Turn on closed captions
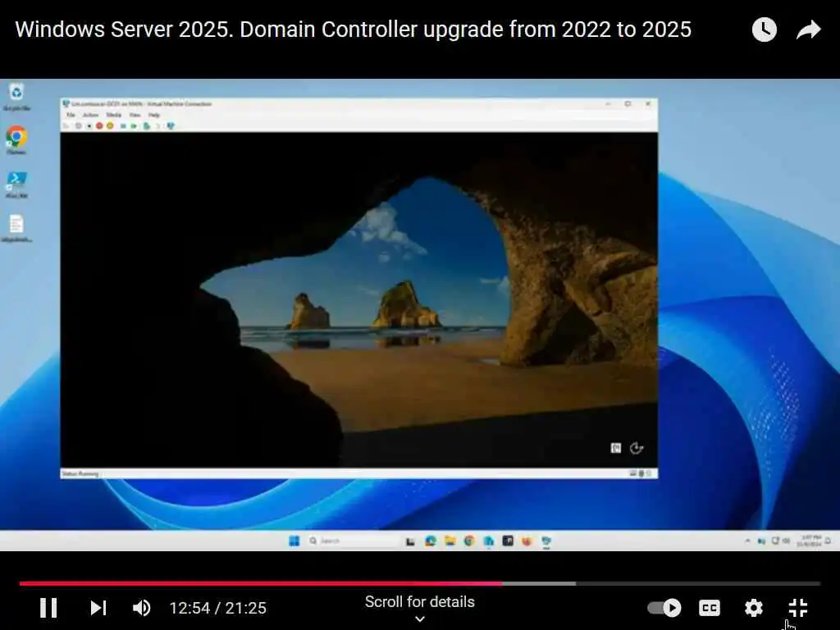This screenshot has height=630, width=840. [x=710, y=608]
